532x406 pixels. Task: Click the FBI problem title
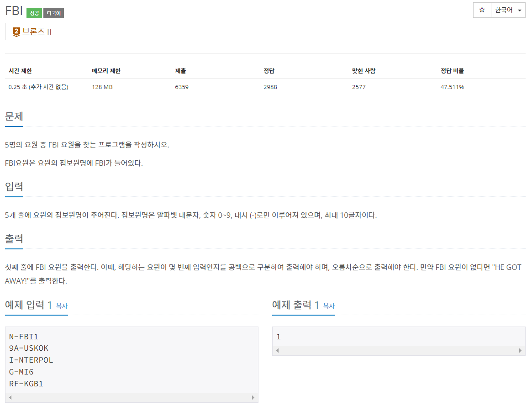point(14,11)
